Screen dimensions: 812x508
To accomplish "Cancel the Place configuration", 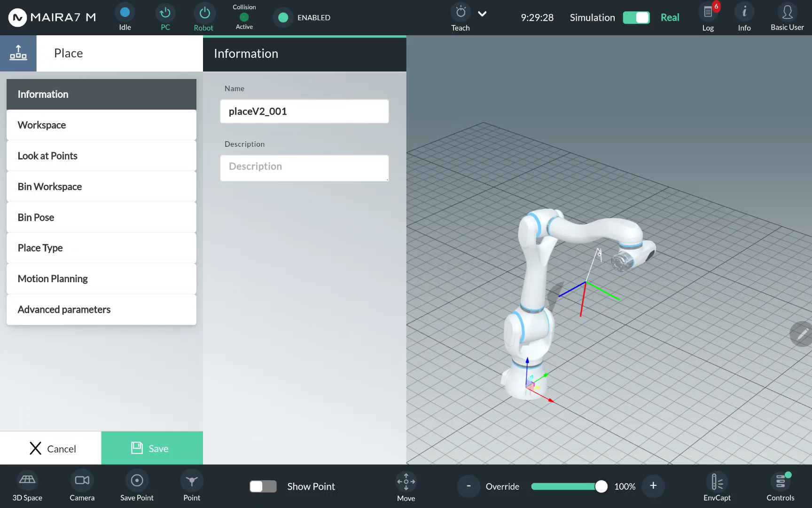I will (x=51, y=448).
